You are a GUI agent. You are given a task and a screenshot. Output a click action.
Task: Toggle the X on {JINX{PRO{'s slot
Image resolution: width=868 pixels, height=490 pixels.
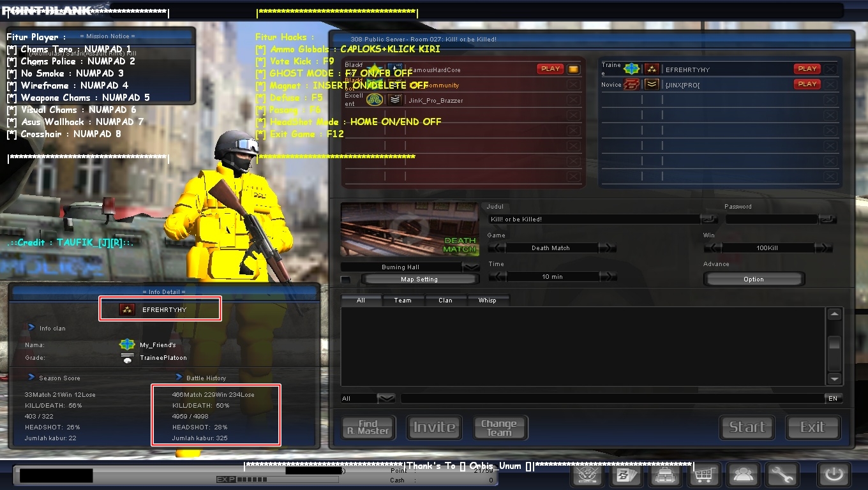coord(830,84)
